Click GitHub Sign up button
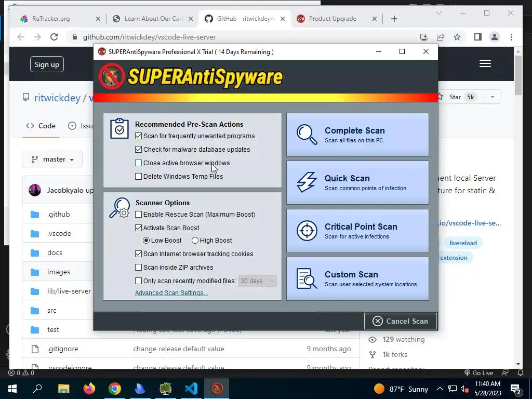The image size is (532, 399). pos(47,64)
